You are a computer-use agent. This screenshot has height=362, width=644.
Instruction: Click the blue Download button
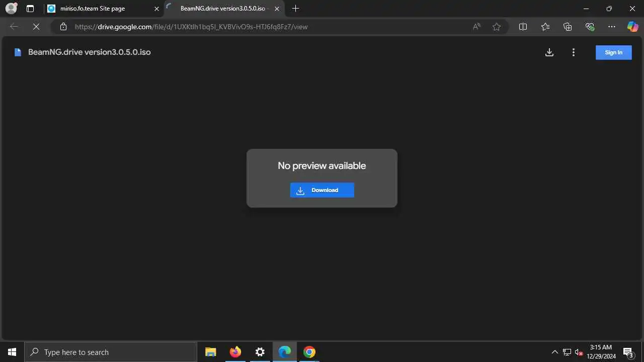click(x=322, y=190)
